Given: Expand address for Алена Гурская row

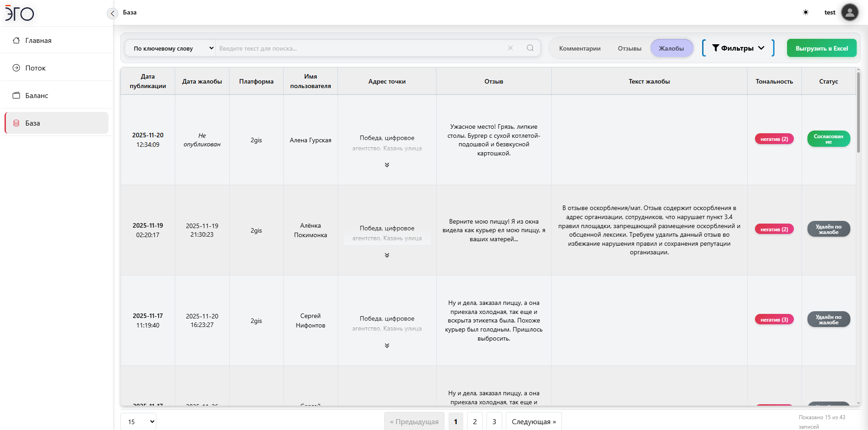Looking at the screenshot, I should (x=387, y=165).
